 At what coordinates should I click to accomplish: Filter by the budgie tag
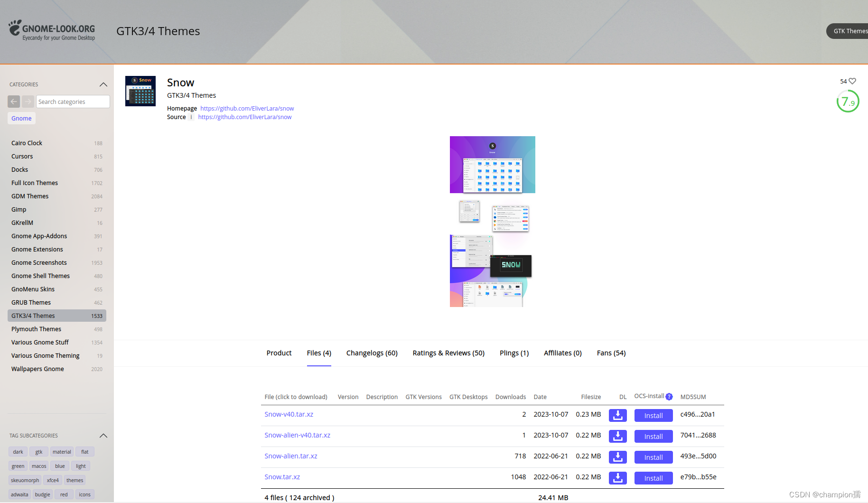click(x=42, y=494)
